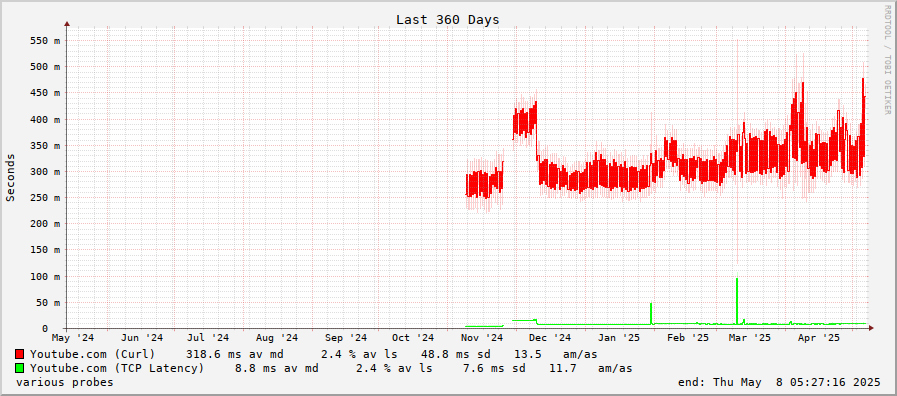Click the "Feb '25" x-axis label

688,338
